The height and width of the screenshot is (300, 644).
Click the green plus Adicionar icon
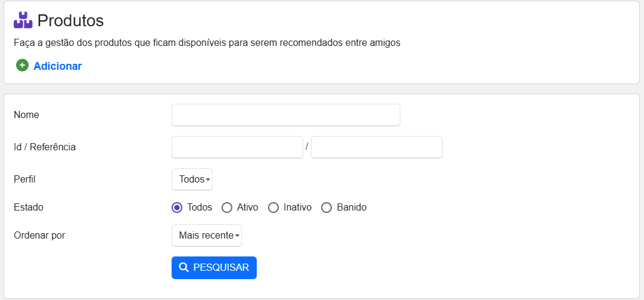(22, 66)
